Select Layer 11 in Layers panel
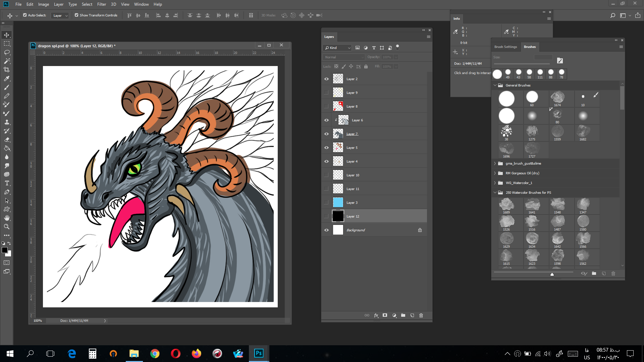 click(x=379, y=189)
